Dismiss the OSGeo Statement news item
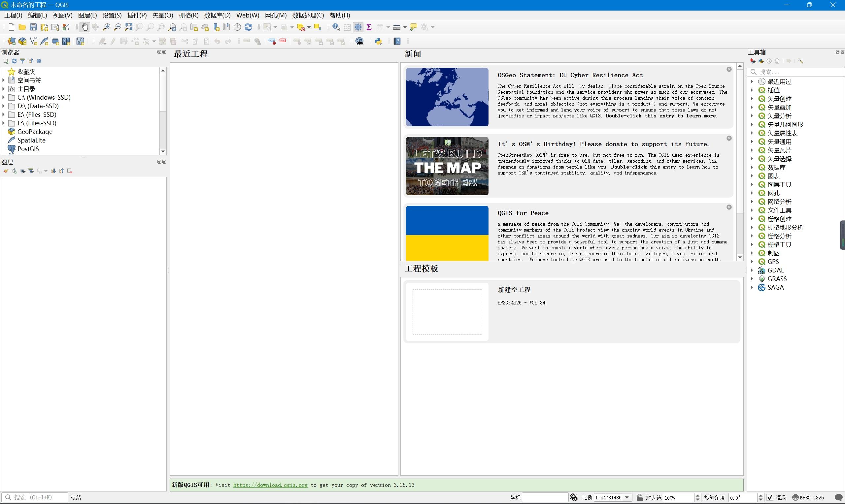 [729, 69]
